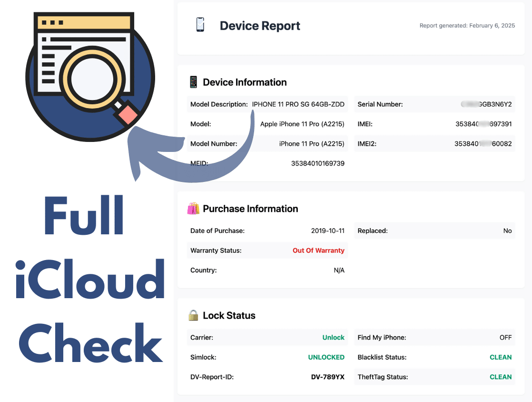Select the Country value N/A
The image size is (532, 402).
pos(339,270)
